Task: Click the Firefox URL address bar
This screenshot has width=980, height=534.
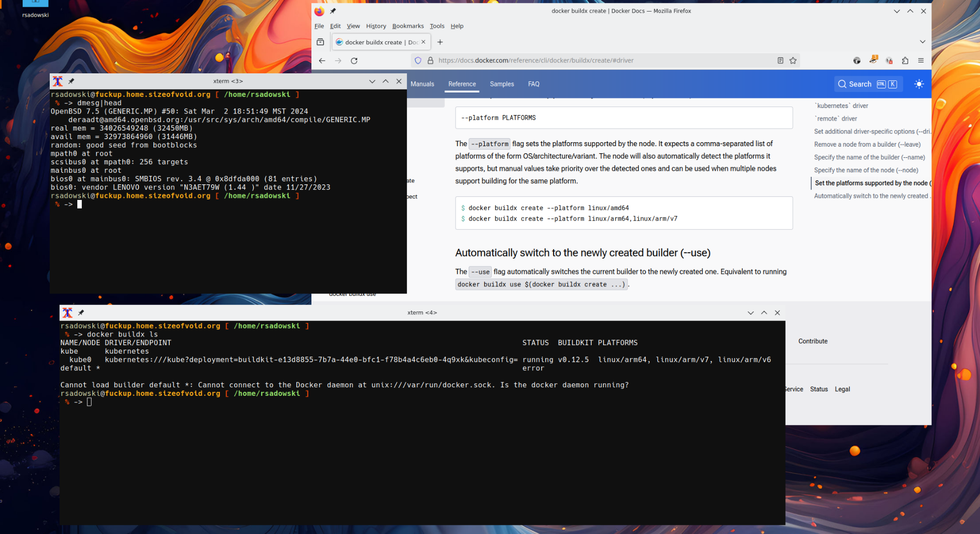Action: tap(605, 60)
